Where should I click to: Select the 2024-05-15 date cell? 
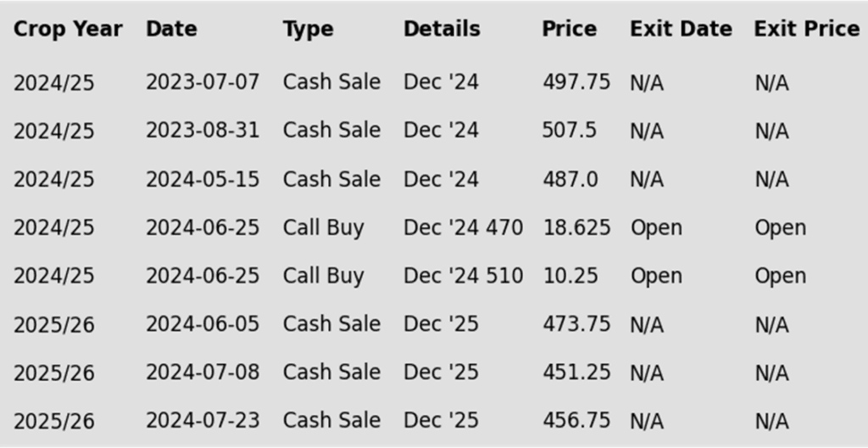(x=203, y=179)
